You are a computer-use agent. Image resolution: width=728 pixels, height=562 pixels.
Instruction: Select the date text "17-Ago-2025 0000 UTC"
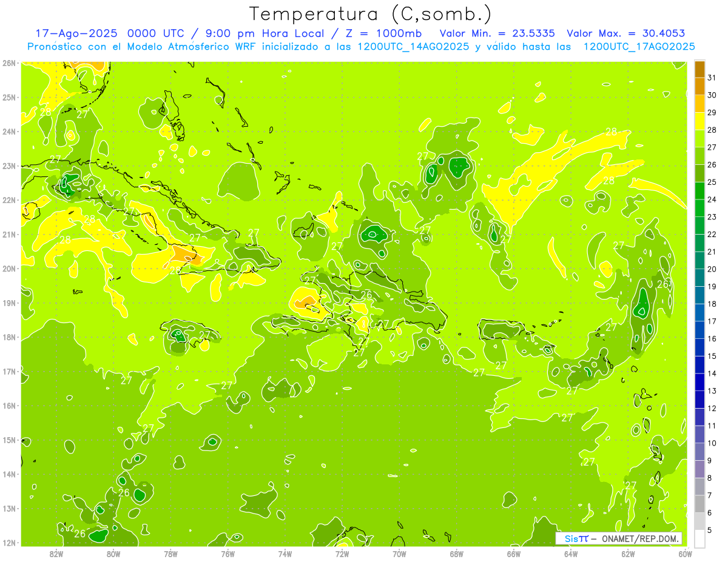pos(110,33)
